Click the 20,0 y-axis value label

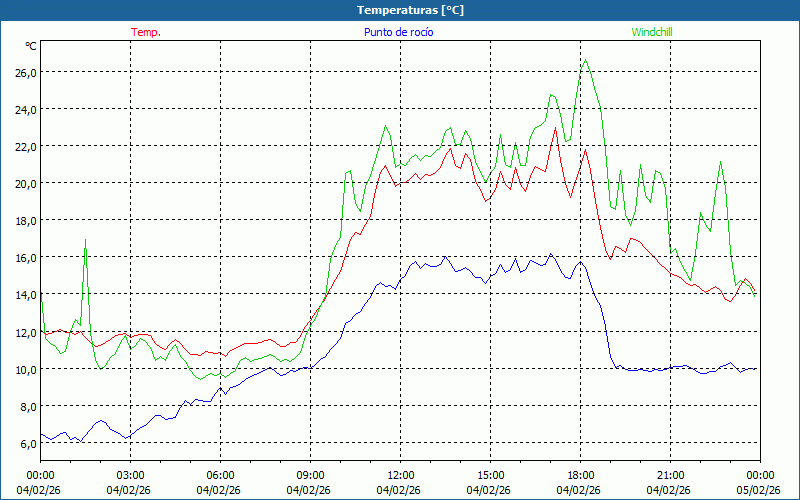click(24, 183)
